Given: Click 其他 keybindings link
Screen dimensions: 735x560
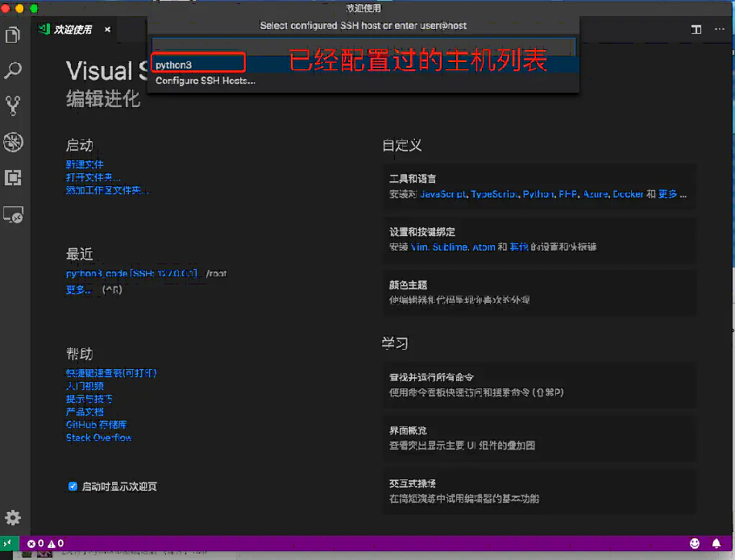Looking at the screenshot, I should pos(519,247).
